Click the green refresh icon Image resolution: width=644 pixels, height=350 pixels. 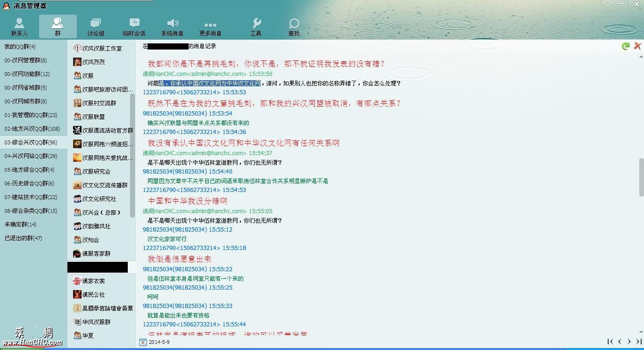(x=626, y=46)
